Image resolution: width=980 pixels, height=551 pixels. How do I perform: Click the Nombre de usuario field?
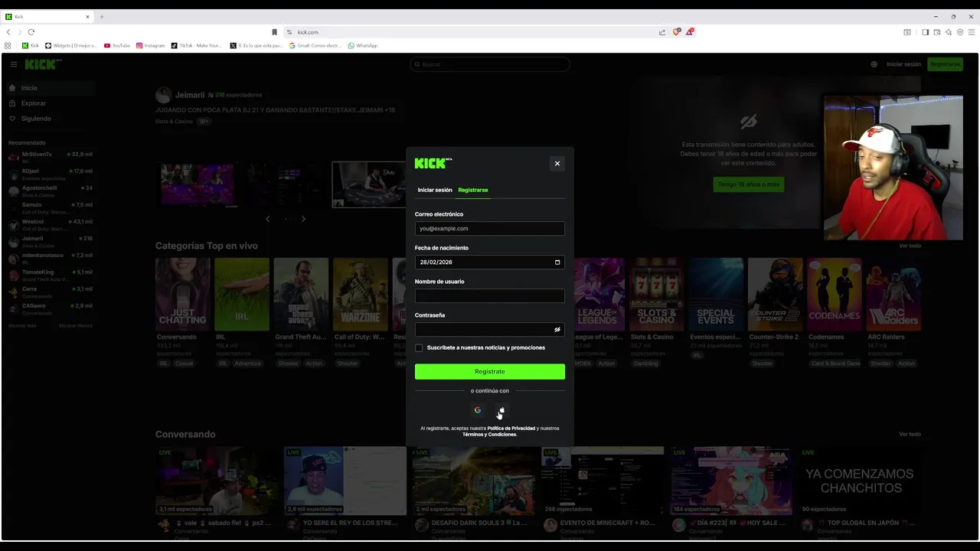pyautogui.click(x=490, y=295)
